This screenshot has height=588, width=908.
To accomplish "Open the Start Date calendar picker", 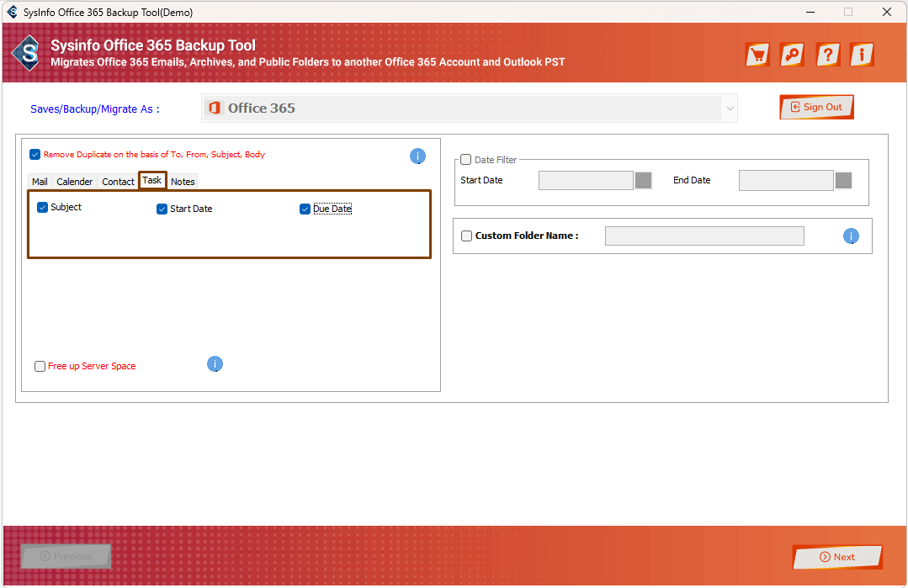I will (644, 181).
